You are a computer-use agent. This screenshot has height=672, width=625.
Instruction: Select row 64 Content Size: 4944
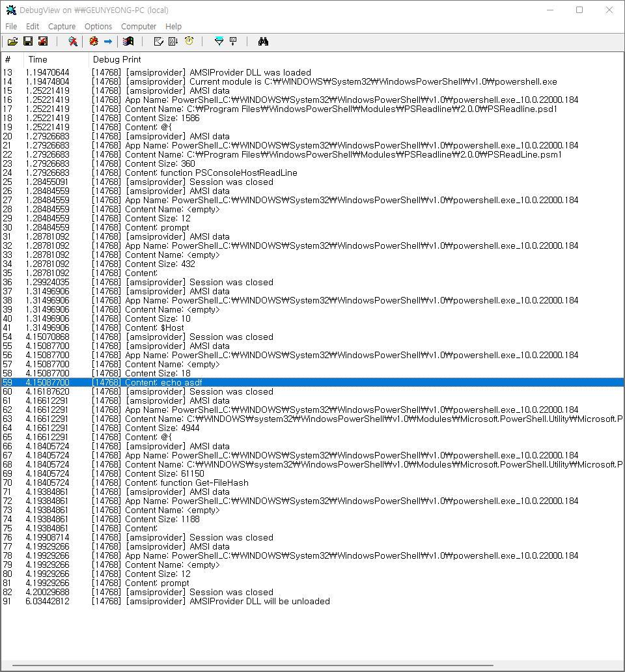click(312, 428)
